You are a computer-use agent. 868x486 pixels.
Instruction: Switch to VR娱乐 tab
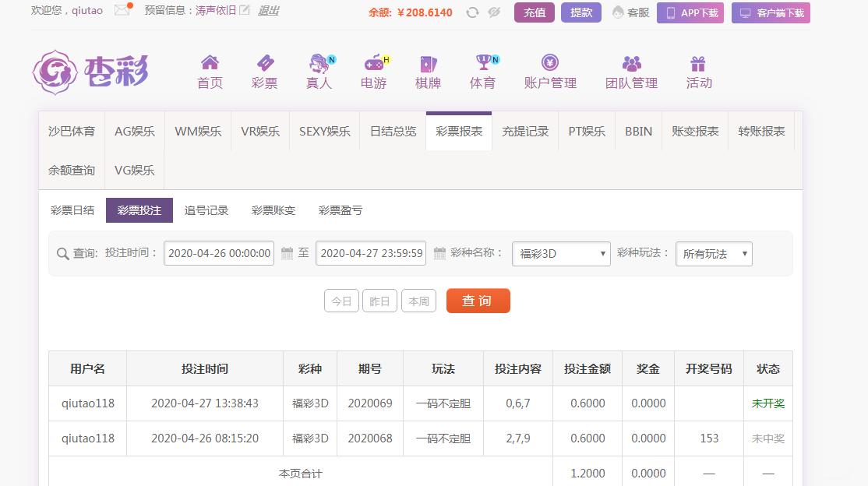[260, 131]
